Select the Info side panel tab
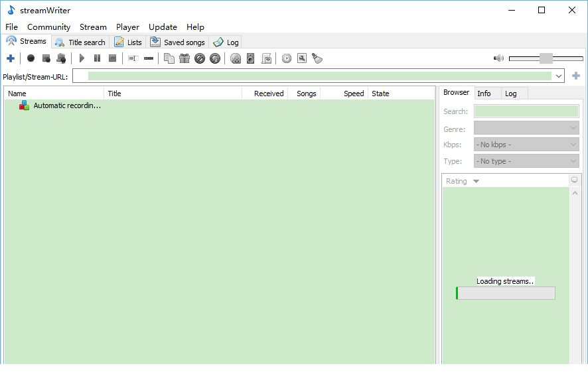 (x=486, y=94)
